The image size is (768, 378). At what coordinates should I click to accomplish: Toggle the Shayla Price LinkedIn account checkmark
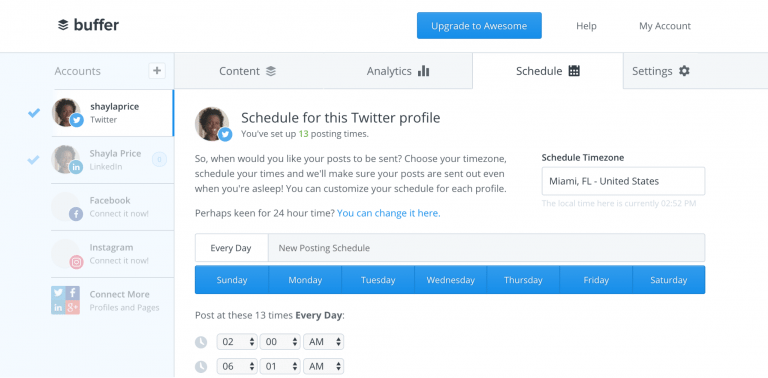[33, 160]
